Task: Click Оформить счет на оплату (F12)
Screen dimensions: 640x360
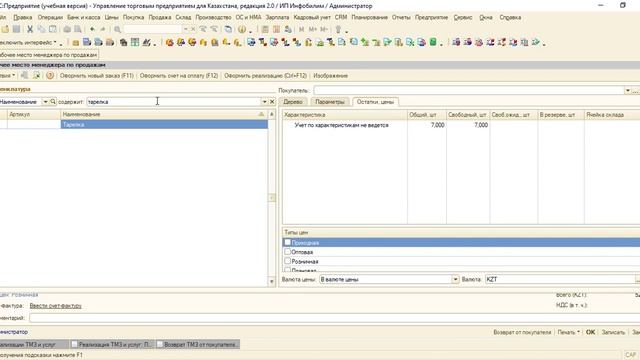Action: pos(179,76)
